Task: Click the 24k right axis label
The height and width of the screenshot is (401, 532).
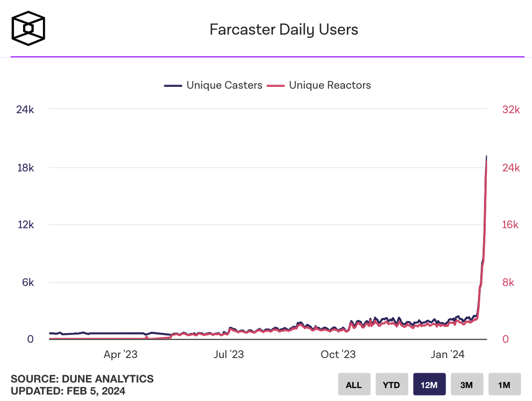Action: [x=511, y=168]
